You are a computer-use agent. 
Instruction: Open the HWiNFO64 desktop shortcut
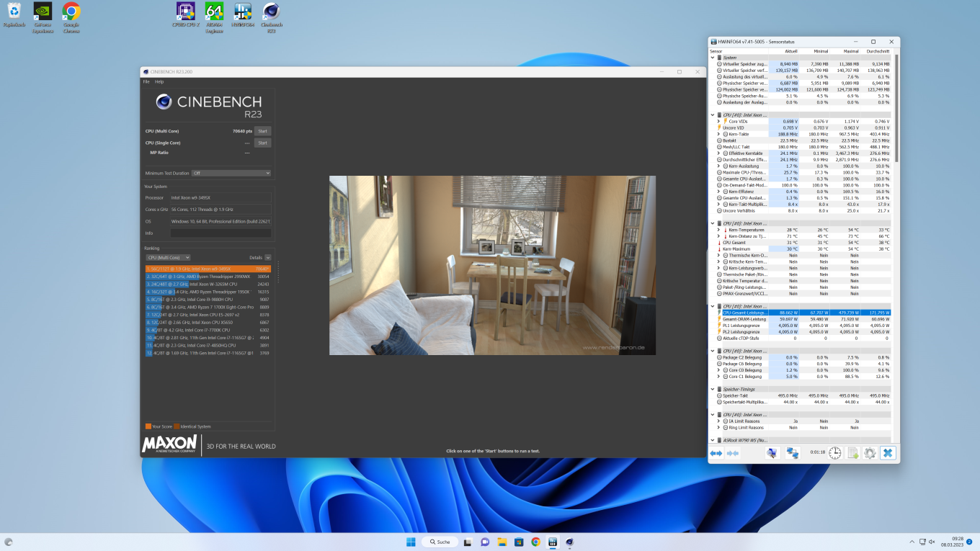pyautogui.click(x=243, y=15)
